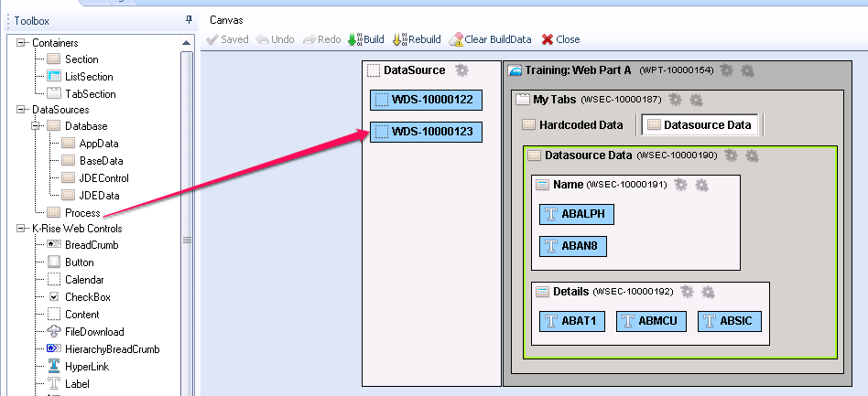Open the DataSource panel gear settings
This screenshot has width=868, height=396.
461,70
